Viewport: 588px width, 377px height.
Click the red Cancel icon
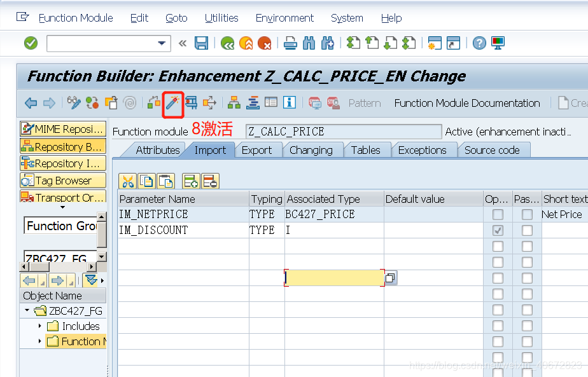265,43
